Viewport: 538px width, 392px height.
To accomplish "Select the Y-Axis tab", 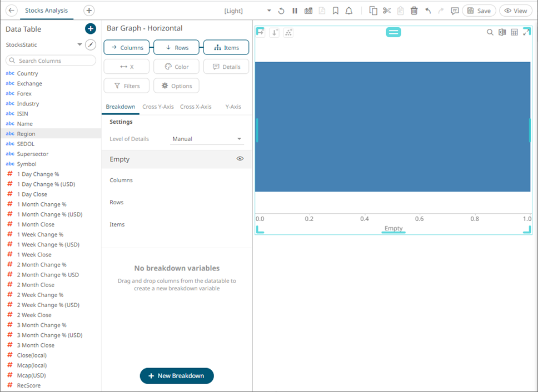I will 232,107.
